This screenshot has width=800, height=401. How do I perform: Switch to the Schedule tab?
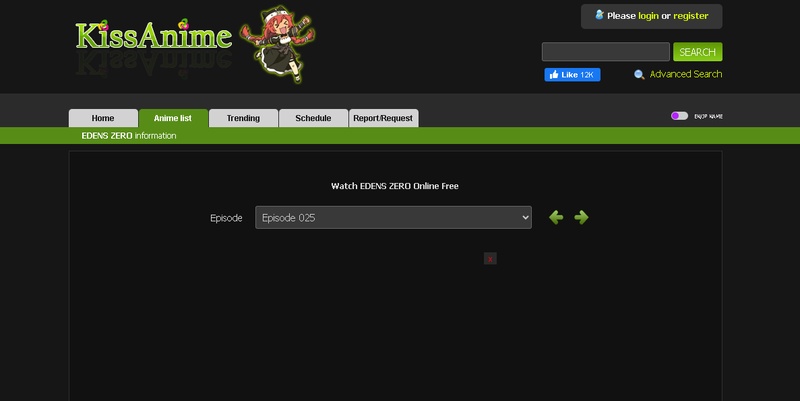(313, 118)
